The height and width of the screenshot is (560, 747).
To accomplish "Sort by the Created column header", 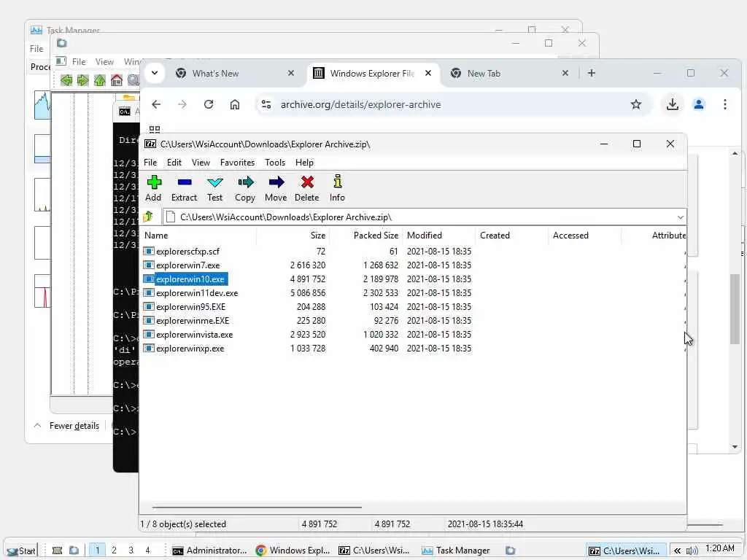I will [x=511, y=236].
